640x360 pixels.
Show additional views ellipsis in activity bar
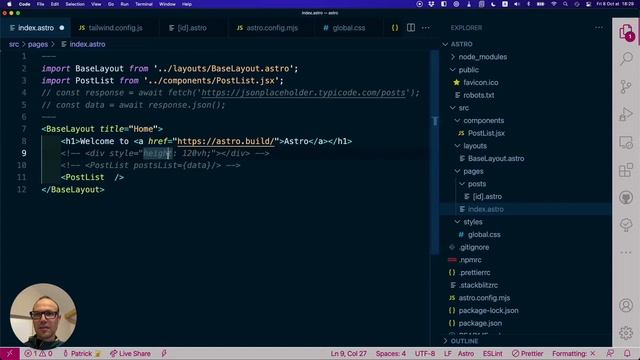coord(626,252)
